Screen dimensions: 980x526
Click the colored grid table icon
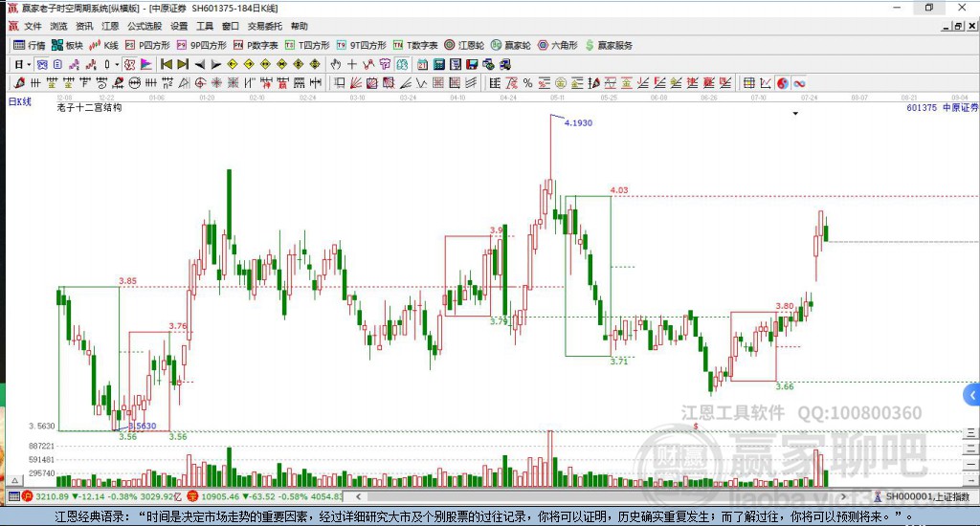748,83
